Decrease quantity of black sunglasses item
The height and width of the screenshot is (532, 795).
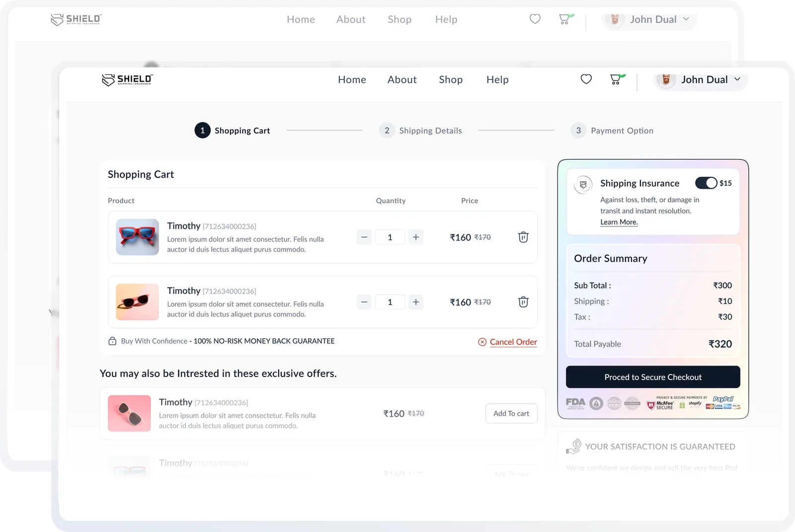pos(364,302)
